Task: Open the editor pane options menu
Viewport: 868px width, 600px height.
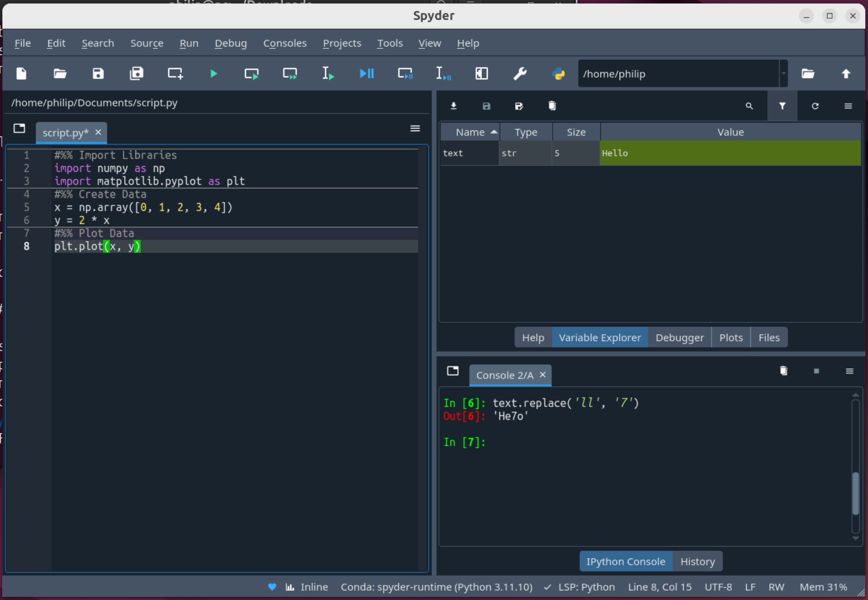Action: [415, 129]
